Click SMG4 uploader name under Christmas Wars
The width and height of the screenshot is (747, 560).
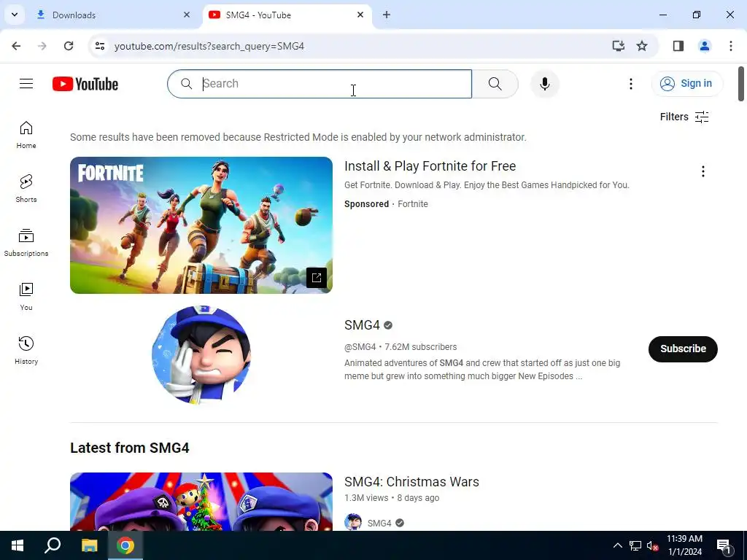[x=379, y=523]
